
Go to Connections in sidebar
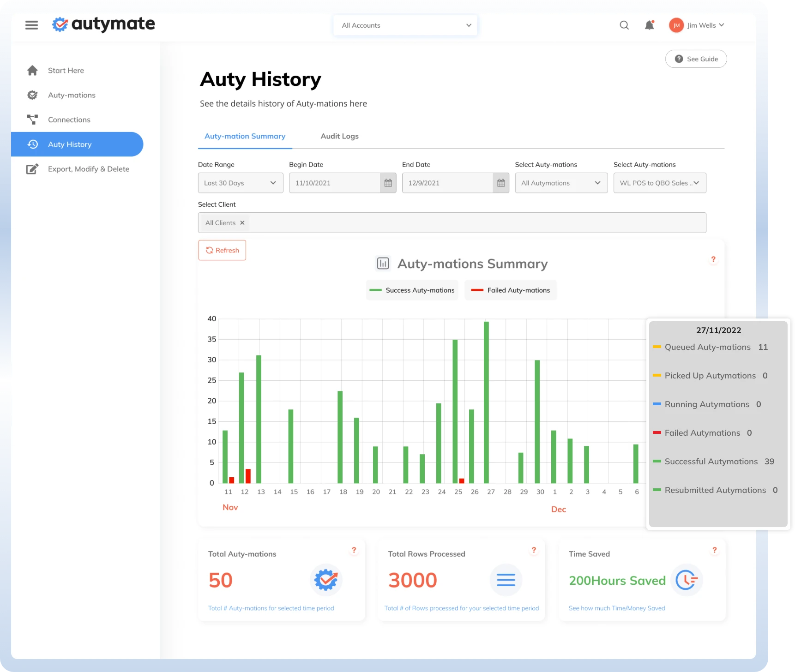69,120
